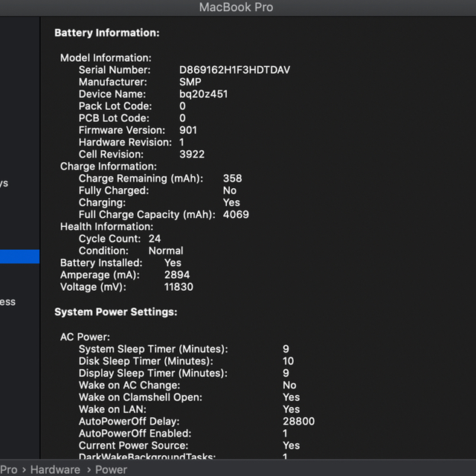Click the Pack Lot Code label
Screen dimensions: 476x476
115,106
